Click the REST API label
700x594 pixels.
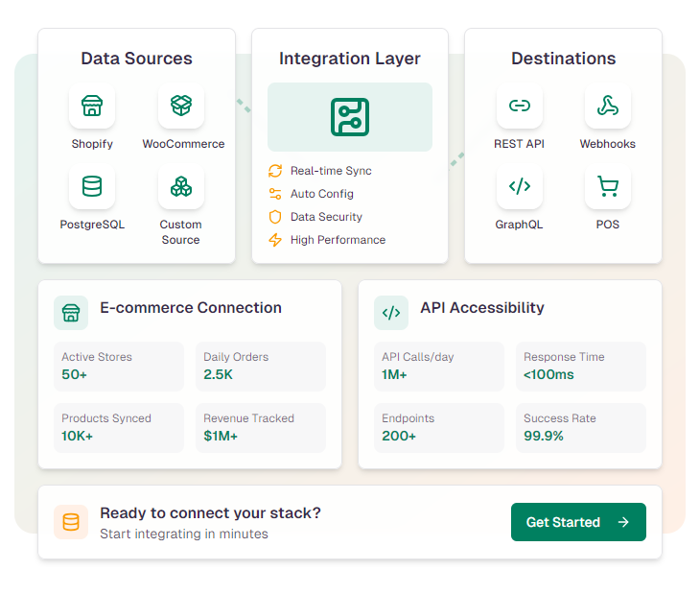[x=519, y=144]
